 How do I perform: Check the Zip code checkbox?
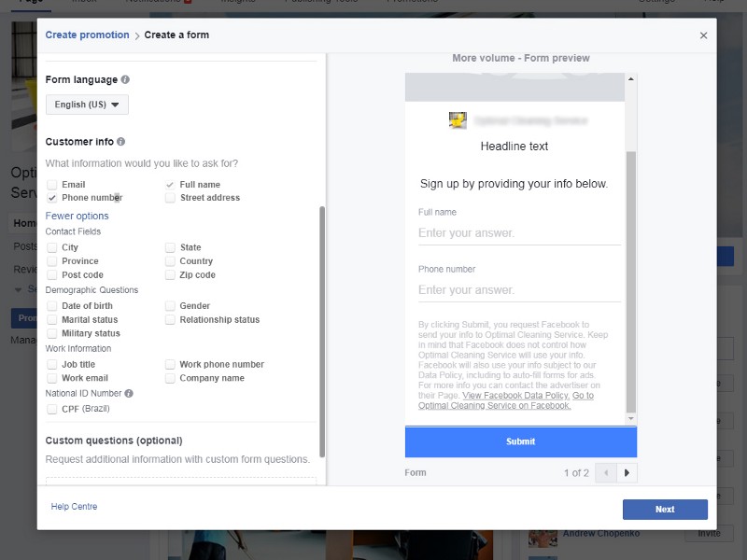[x=170, y=274]
